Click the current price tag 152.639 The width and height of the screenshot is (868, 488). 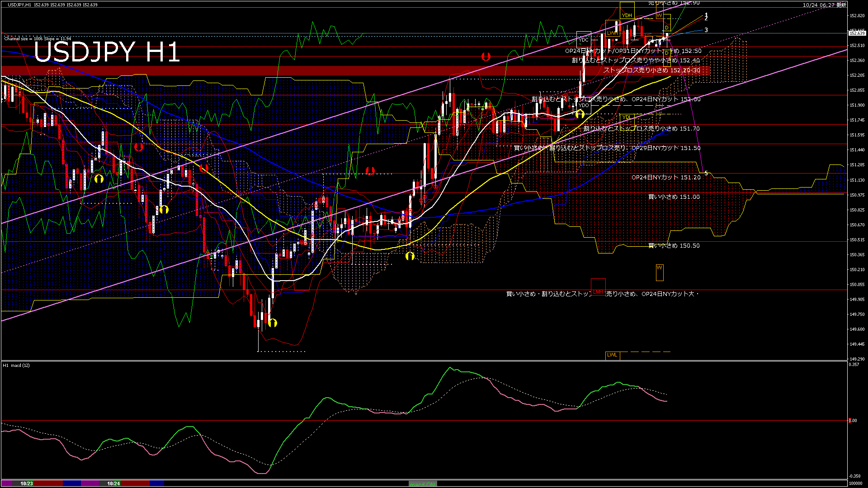[x=857, y=33]
